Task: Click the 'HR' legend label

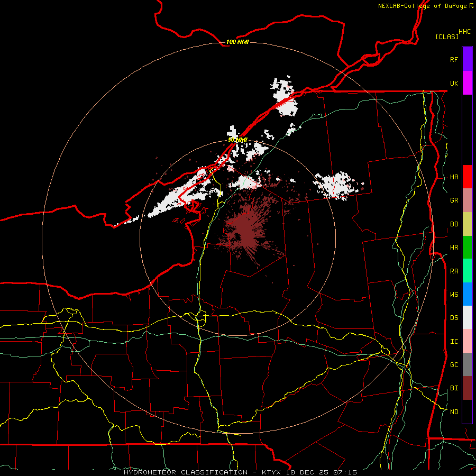Action: tap(454, 248)
